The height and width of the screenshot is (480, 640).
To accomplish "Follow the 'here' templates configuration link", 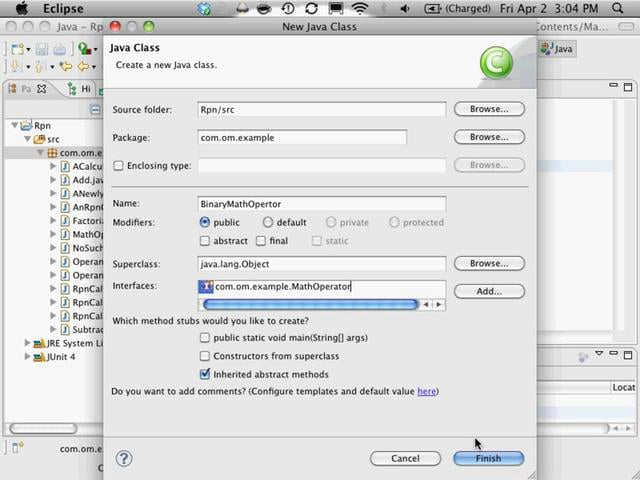I will pos(427,391).
